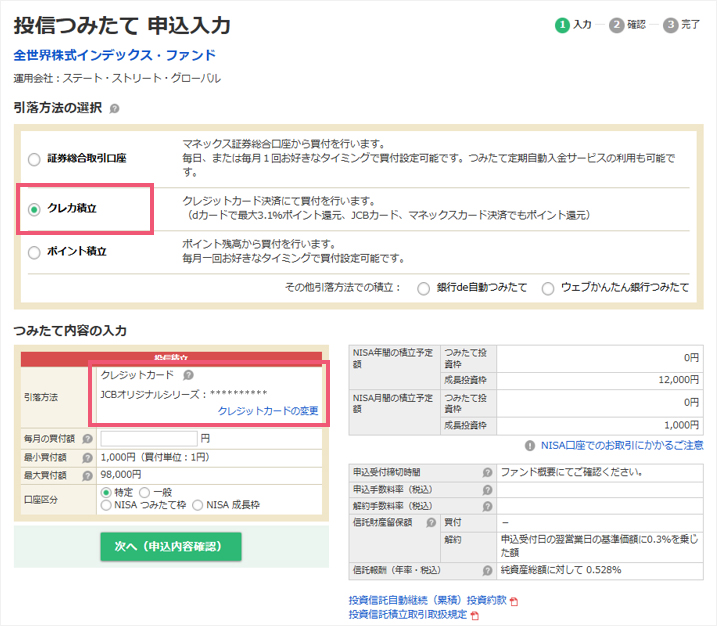Open 全世界株式インデックス・ファンド fund link
This screenshot has height=626, width=717.
[115, 55]
